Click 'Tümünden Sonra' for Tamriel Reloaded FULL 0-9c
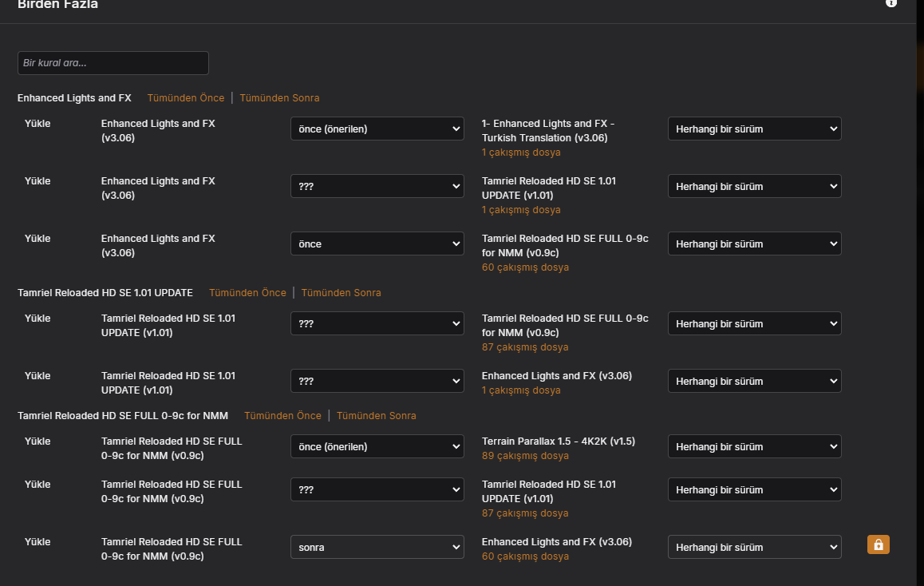The image size is (924, 586). click(x=376, y=416)
